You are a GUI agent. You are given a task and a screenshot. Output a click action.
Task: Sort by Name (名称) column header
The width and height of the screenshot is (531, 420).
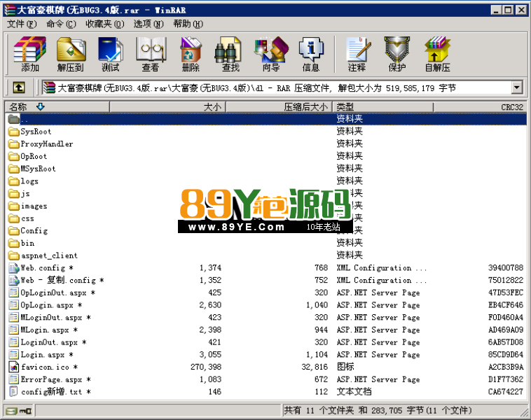tap(57, 107)
